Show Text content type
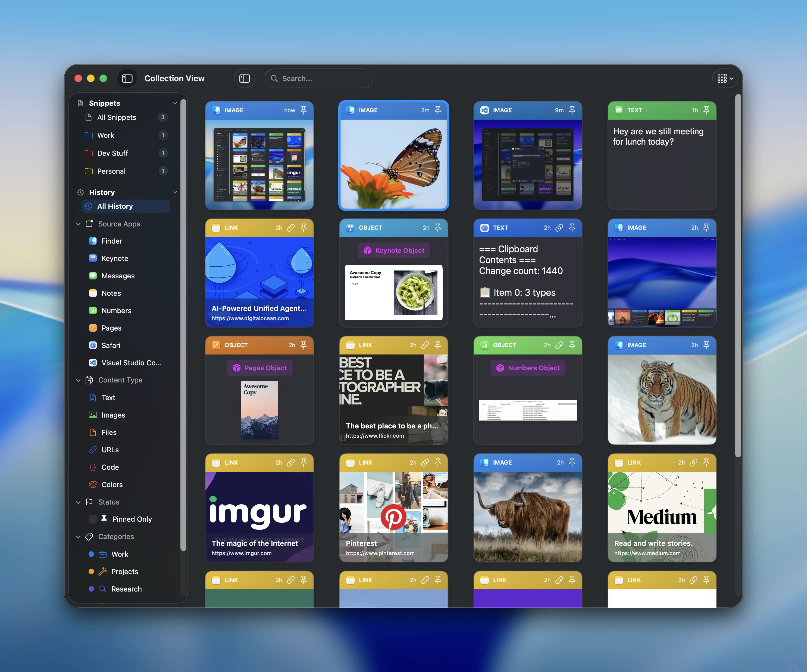 point(108,397)
